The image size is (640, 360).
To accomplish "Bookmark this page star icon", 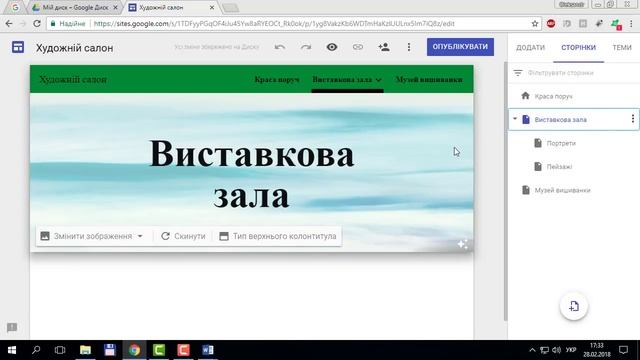I will 535,24.
